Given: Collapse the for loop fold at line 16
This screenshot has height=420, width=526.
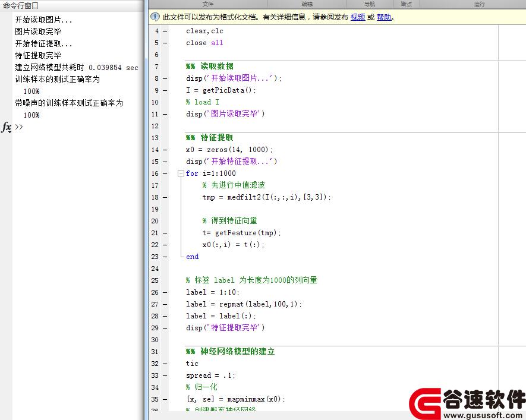Looking at the screenshot, I should (181, 173).
